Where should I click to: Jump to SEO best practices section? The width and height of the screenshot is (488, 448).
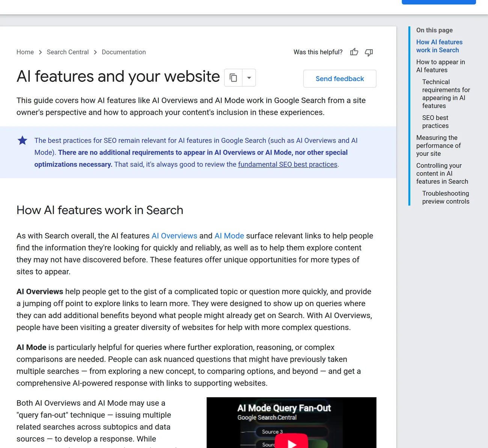[435, 122]
